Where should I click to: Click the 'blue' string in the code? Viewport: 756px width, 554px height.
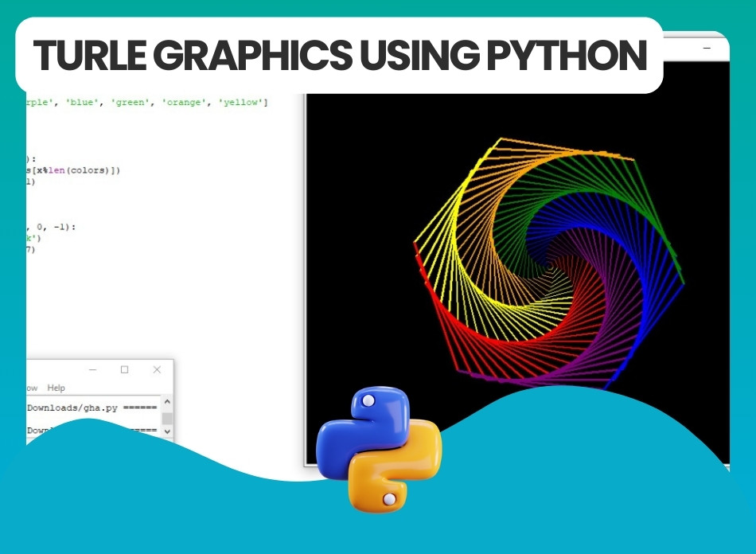tap(82, 102)
